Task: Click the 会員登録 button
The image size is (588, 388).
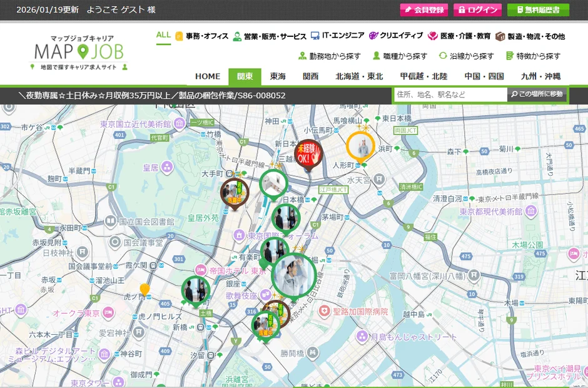Action: [423, 10]
